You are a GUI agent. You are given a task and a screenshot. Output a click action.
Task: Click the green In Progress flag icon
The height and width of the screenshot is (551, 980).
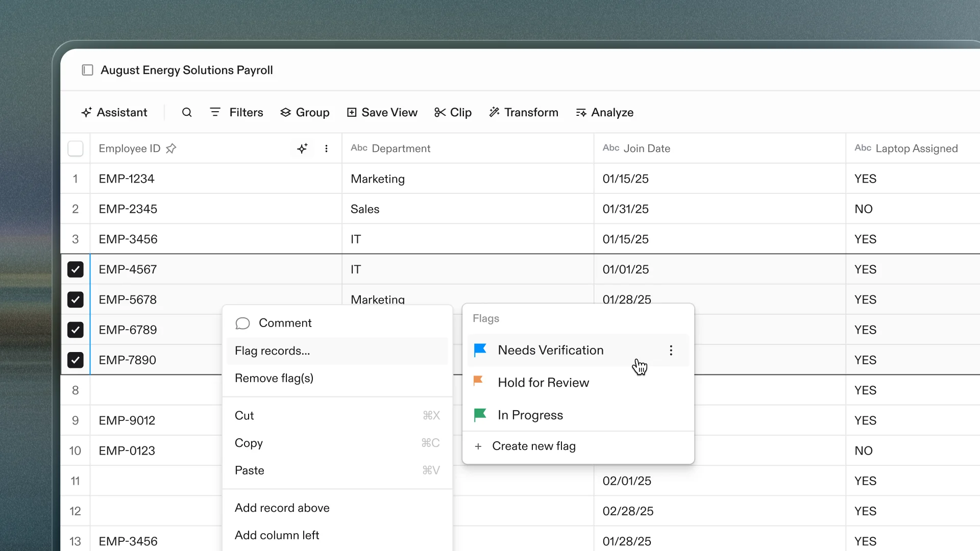point(480,415)
